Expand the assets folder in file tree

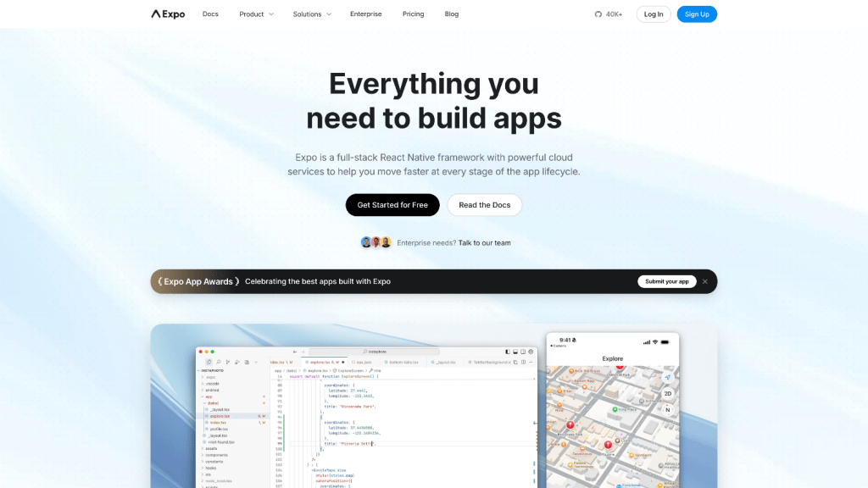click(211, 449)
